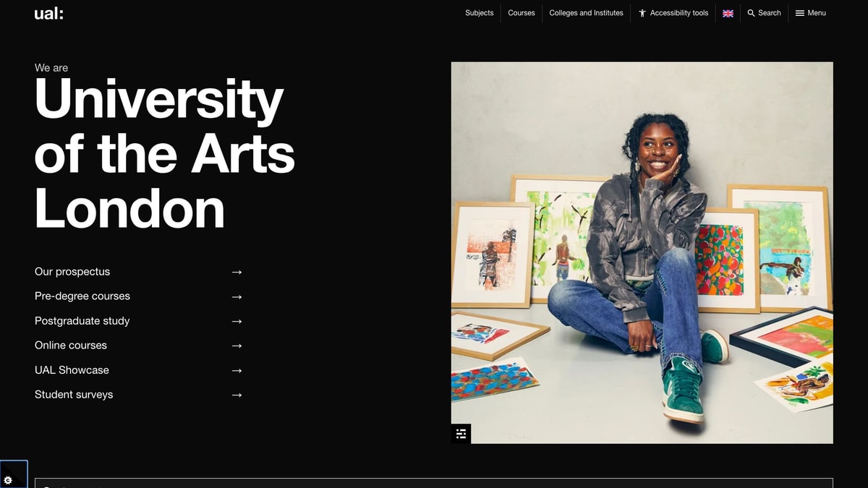Open the UK flag language selector
The image size is (868, 488).
tap(727, 13)
